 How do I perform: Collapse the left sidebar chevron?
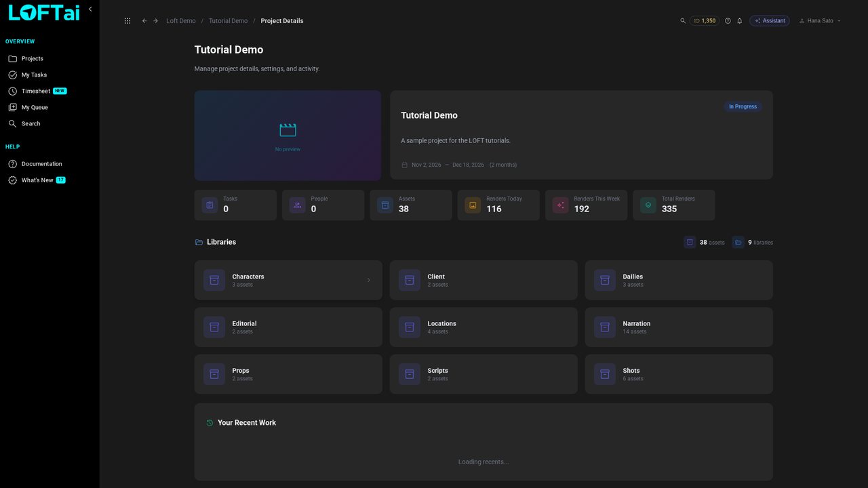click(90, 9)
